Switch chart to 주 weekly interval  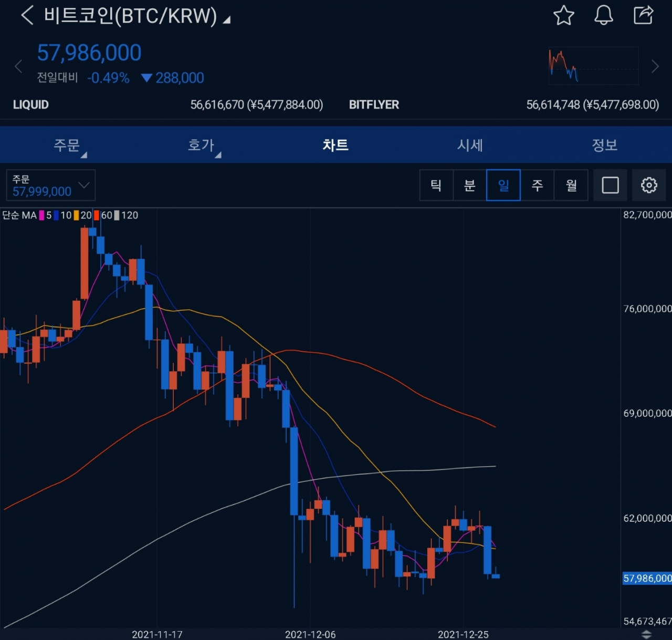(537, 185)
